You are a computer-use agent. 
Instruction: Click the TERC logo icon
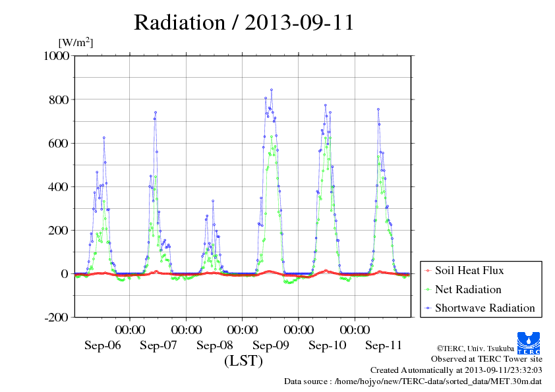(529, 343)
